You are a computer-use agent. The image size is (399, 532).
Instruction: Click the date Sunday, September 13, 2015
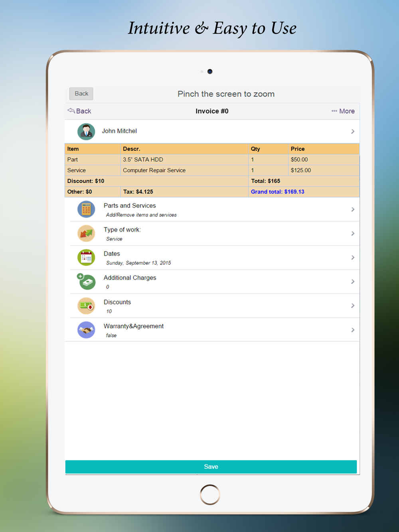coord(138,263)
